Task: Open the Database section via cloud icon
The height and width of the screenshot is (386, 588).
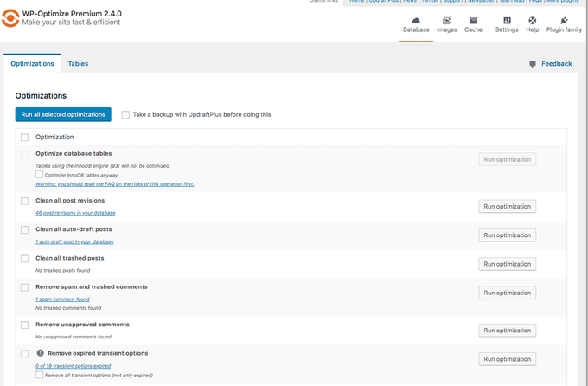Action: (416, 21)
